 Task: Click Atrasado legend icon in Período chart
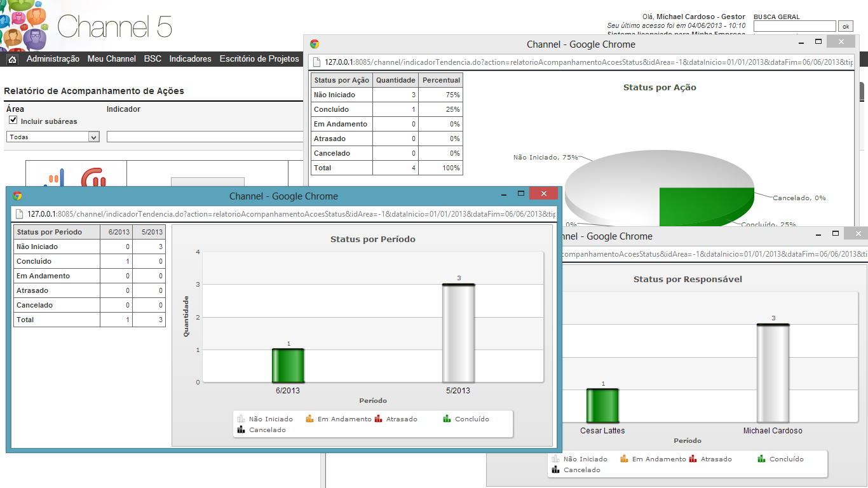pyautogui.click(x=378, y=419)
